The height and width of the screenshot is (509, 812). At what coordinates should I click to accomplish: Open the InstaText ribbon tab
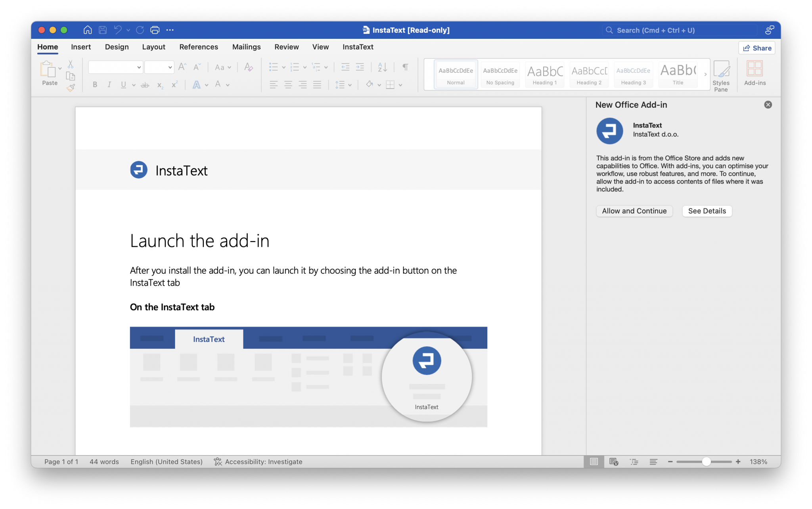pos(358,47)
